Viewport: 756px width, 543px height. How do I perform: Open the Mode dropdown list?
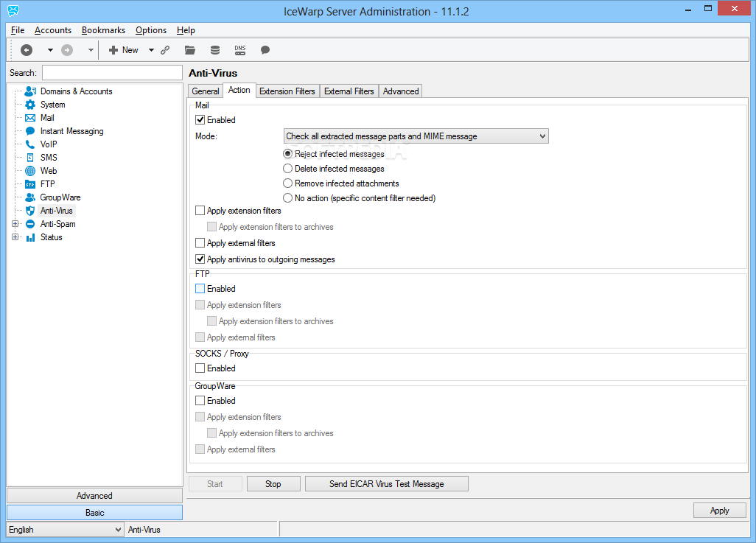(416, 136)
